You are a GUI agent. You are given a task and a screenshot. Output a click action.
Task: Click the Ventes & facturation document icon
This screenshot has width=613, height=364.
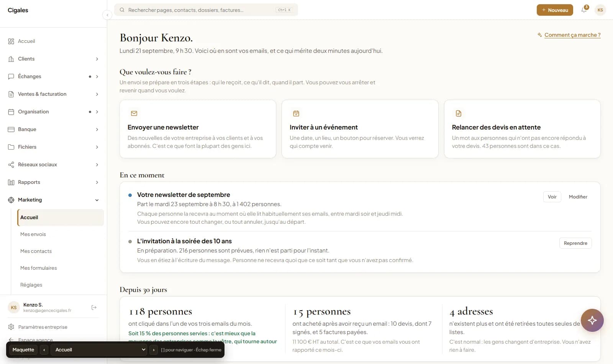(x=11, y=94)
